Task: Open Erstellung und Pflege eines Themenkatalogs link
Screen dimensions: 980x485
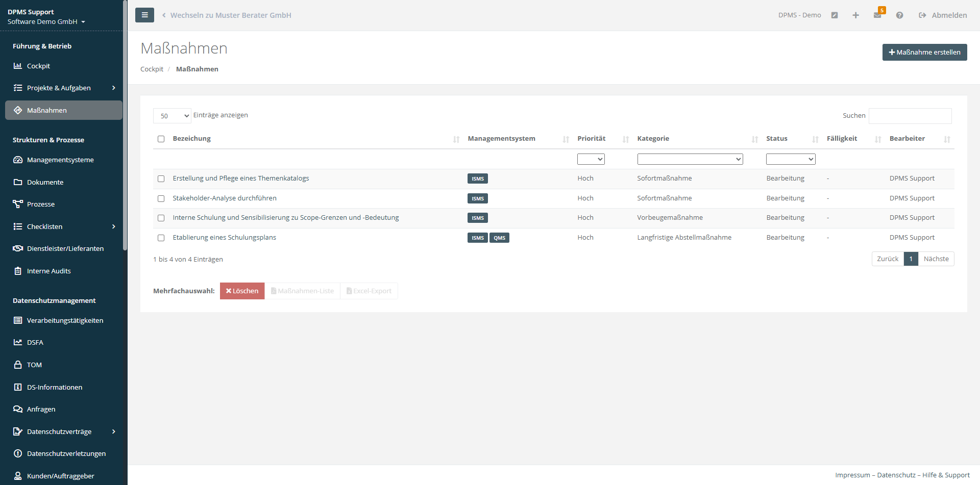Action: (241, 178)
